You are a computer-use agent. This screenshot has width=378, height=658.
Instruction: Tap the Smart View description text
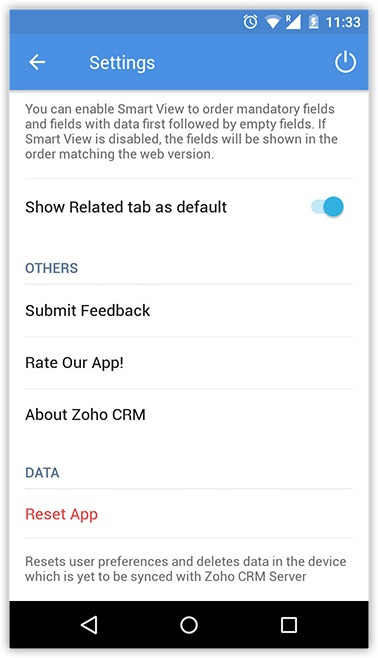coord(181,131)
